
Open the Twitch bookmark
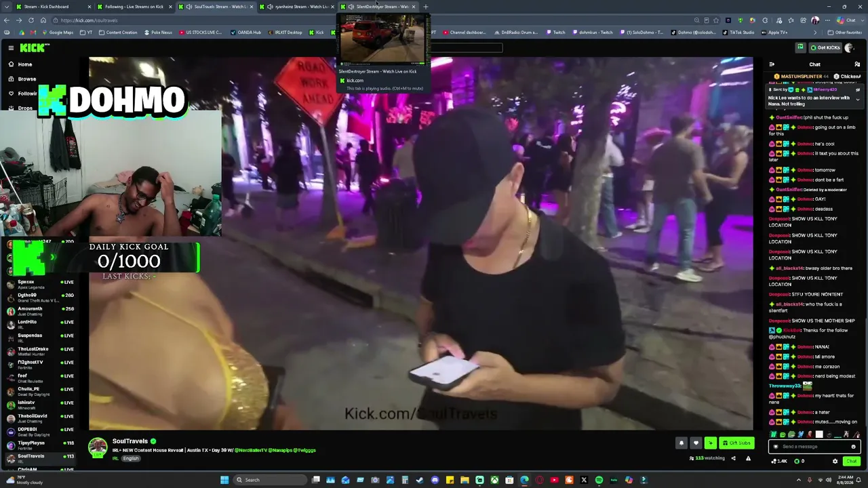(x=555, y=33)
